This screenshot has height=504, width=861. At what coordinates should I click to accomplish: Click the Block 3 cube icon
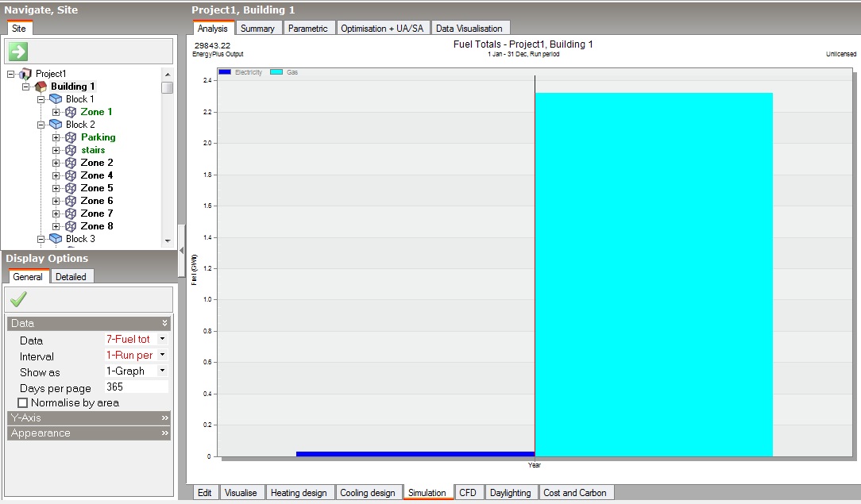click(56, 239)
